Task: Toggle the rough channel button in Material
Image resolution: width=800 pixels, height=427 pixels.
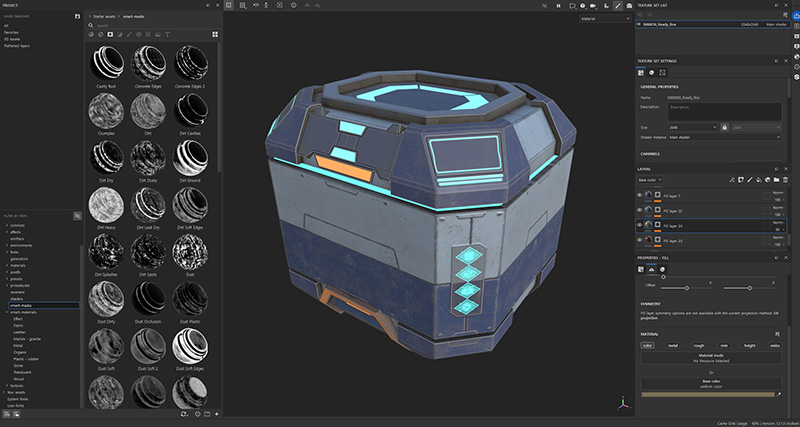Action: pos(698,345)
